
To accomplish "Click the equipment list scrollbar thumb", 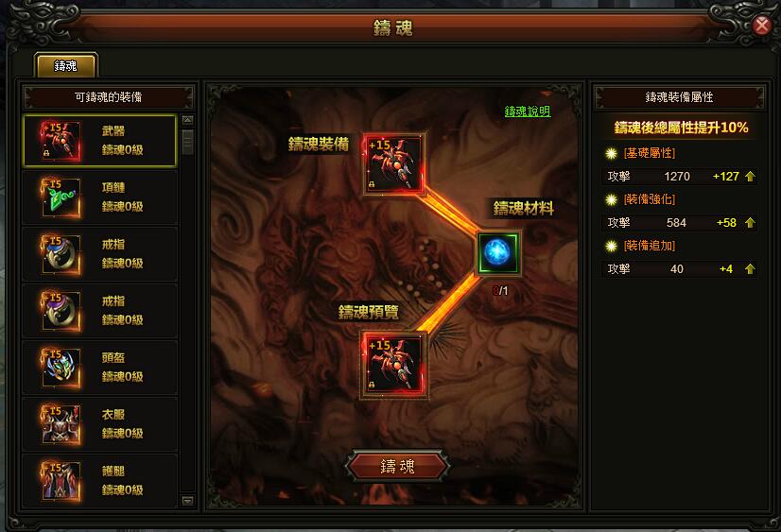I will click(x=188, y=142).
